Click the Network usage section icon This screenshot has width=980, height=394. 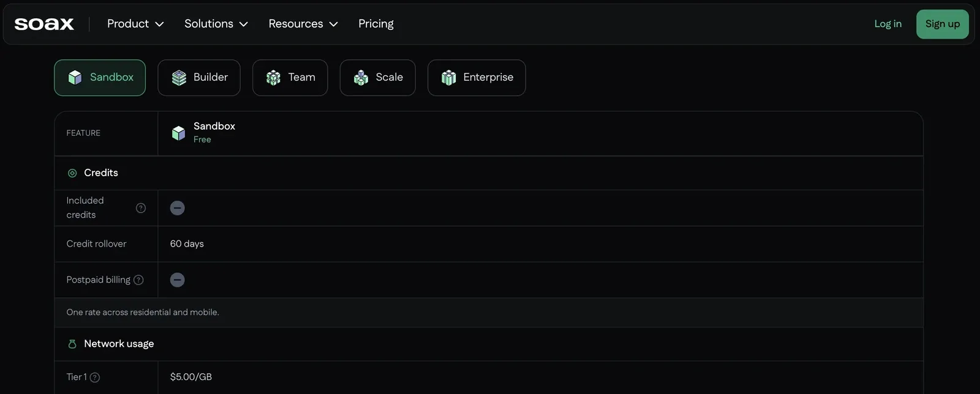click(72, 344)
